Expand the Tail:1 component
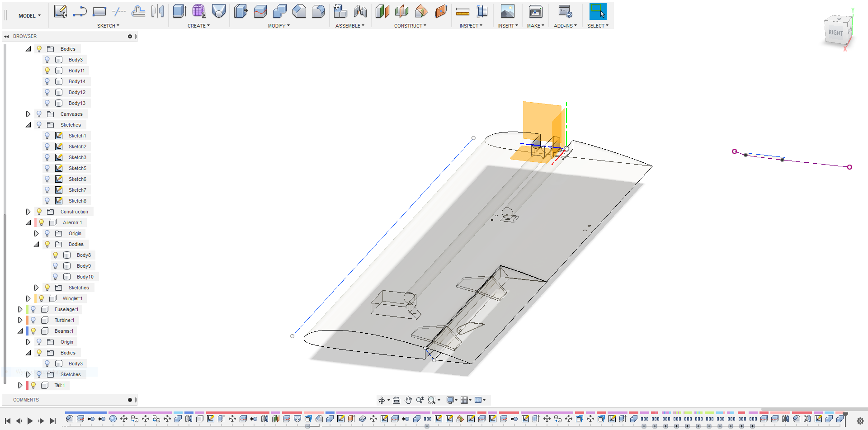The height and width of the screenshot is (430, 868). coord(20,385)
